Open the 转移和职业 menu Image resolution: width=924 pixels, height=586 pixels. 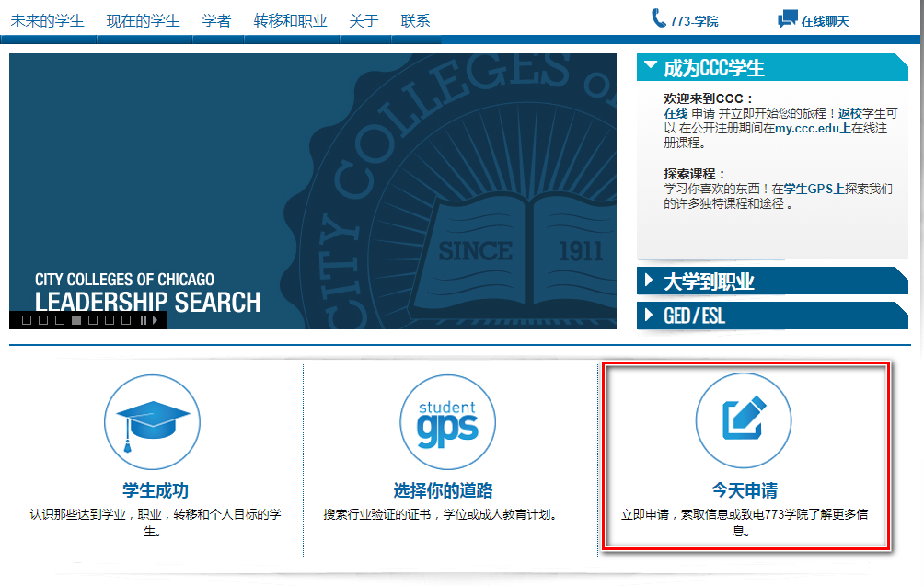click(291, 20)
